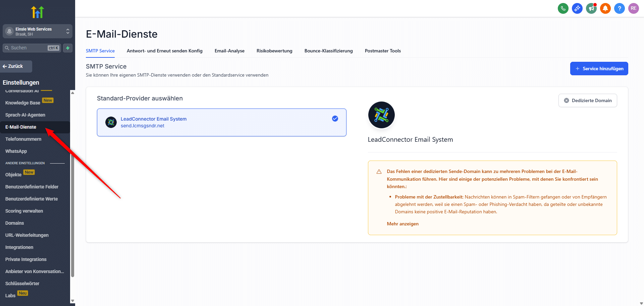The width and height of the screenshot is (644, 306).
Task: Click the Service hinzufügen button
Action: click(599, 69)
